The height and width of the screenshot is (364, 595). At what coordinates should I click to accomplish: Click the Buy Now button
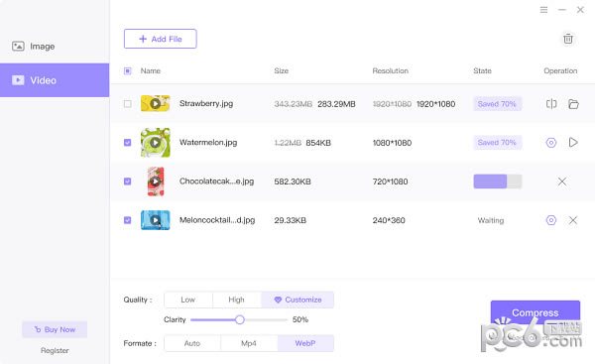coord(55,329)
